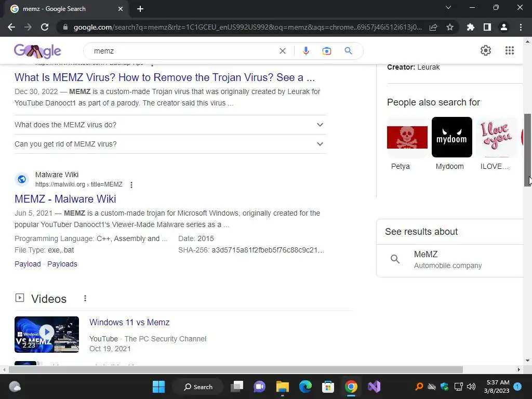Open Microsoft Store from taskbar

[328, 387]
